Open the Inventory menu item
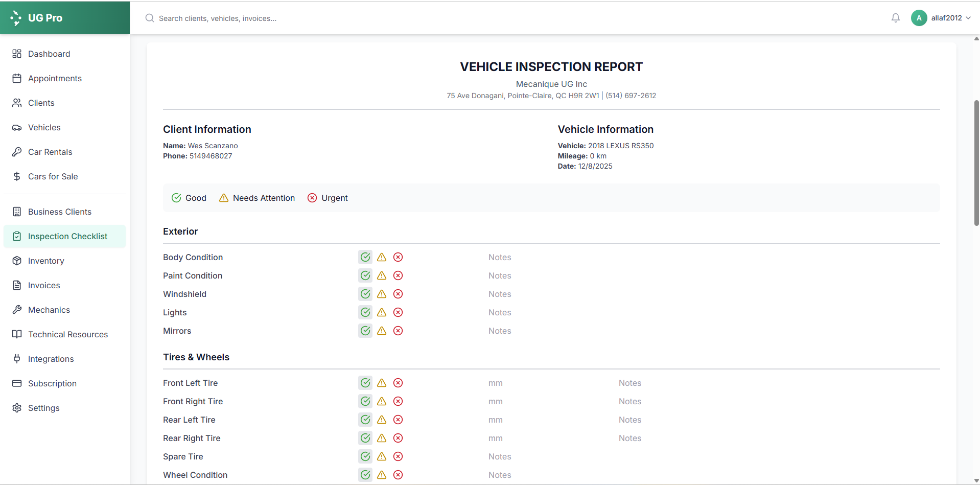 pos(46,261)
